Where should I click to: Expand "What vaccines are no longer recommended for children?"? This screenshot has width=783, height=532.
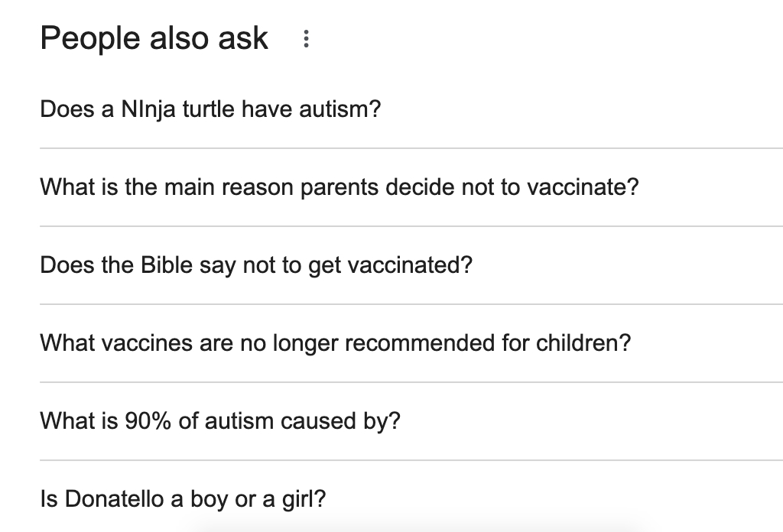click(335, 343)
